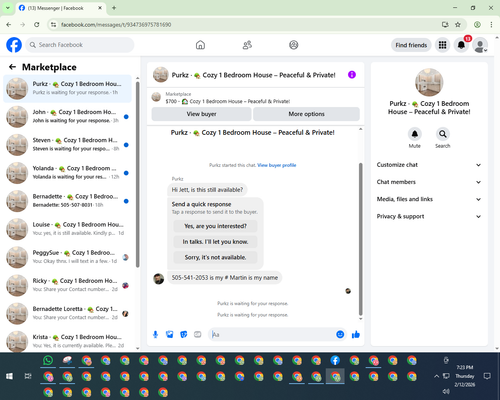Open John's Cozy 1 Bedroom chat
The height and width of the screenshot is (400, 500).
tap(67, 117)
